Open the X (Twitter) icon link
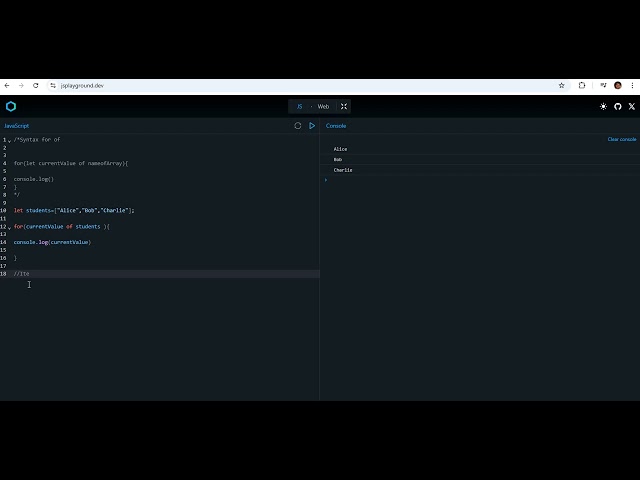Screen dimensions: 640x480 (632, 107)
